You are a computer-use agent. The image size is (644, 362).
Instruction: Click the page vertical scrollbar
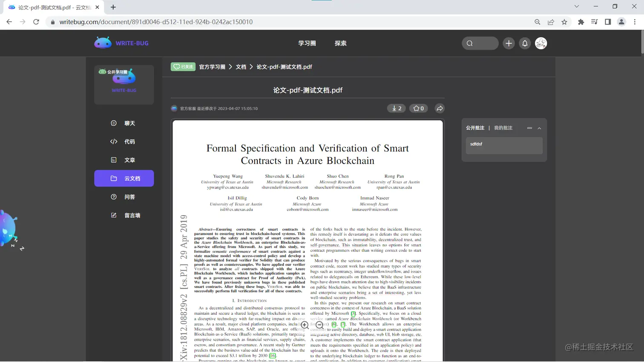tap(642, 43)
